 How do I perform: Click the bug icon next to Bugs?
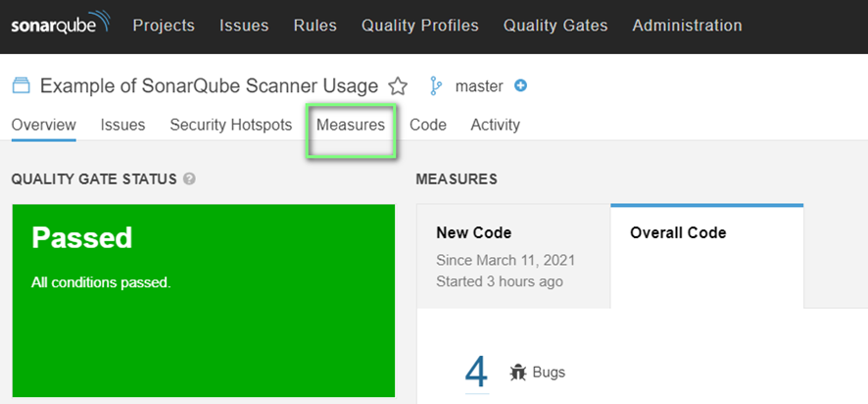(x=517, y=372)
